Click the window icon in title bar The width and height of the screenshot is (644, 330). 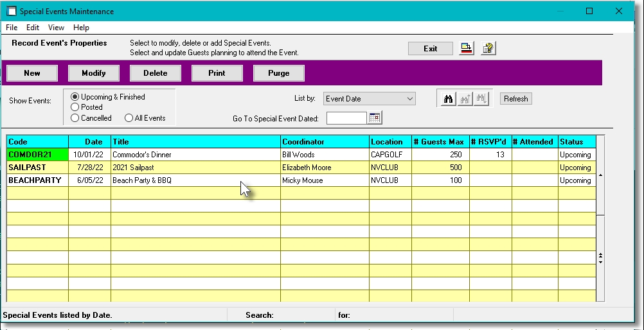pyautogui.click(x=11, y=12)
